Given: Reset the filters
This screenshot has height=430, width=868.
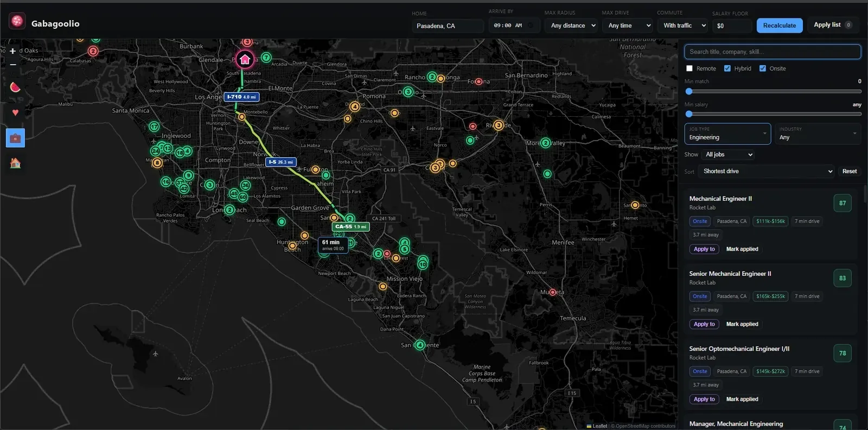Looking at the screenshot, I should click(850, 171).
